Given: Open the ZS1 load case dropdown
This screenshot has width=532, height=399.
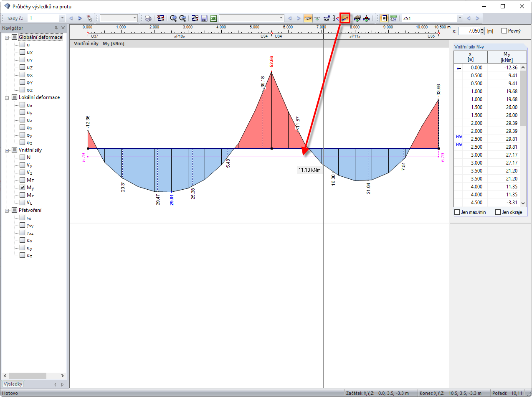Looking at the screenshot, I should [460, 18].
